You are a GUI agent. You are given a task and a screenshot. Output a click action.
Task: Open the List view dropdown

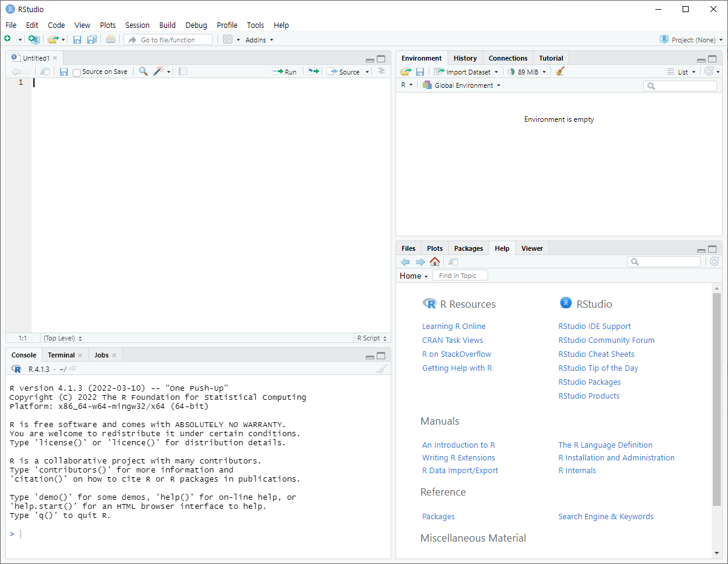point(682,71)
